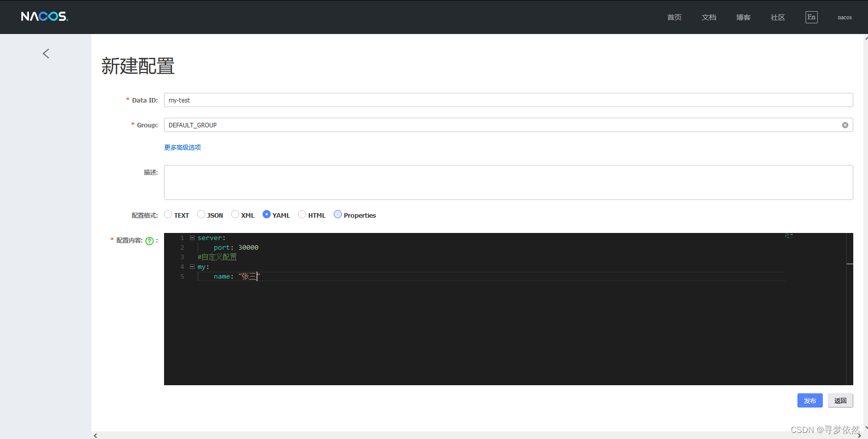Open the configuration content help icon

[x=149, y=241]
